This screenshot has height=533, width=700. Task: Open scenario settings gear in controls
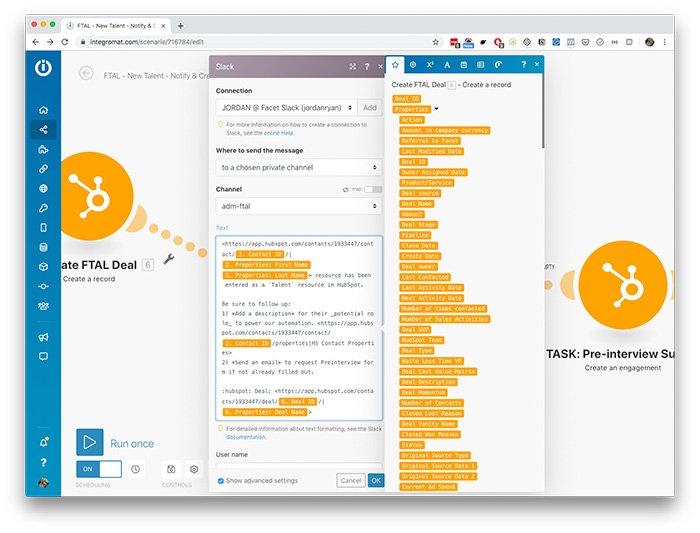click(194, 469)
